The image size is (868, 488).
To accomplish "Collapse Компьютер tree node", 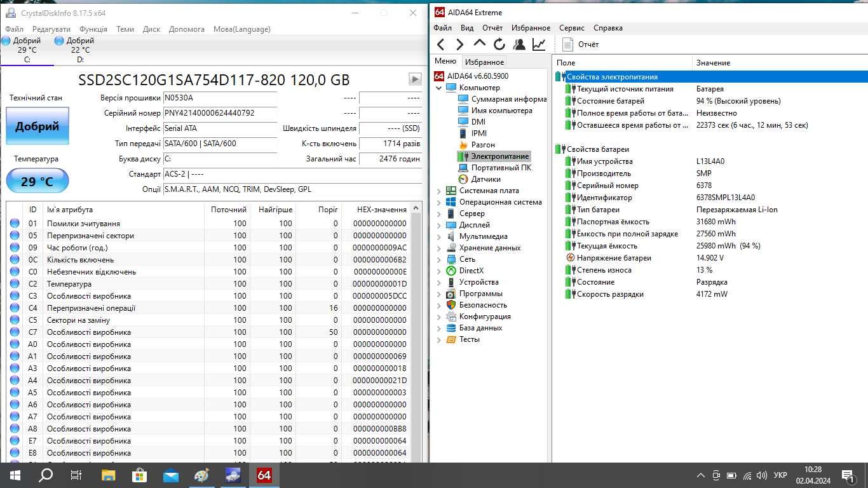I will [438, 88].
